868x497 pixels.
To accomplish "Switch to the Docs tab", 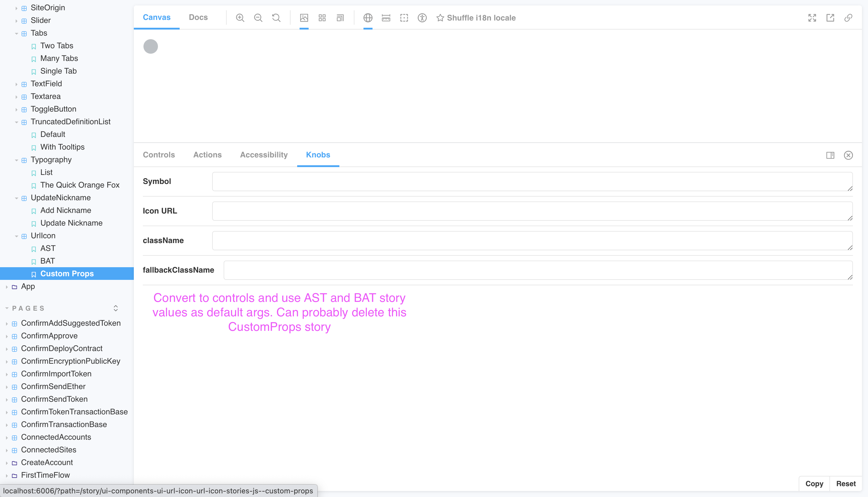I will coord(198,17).
